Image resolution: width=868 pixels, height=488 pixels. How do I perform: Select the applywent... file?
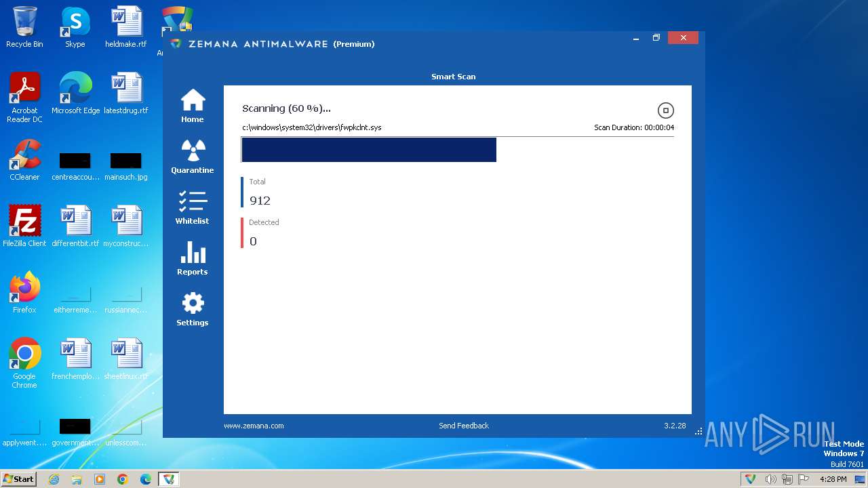24,433
